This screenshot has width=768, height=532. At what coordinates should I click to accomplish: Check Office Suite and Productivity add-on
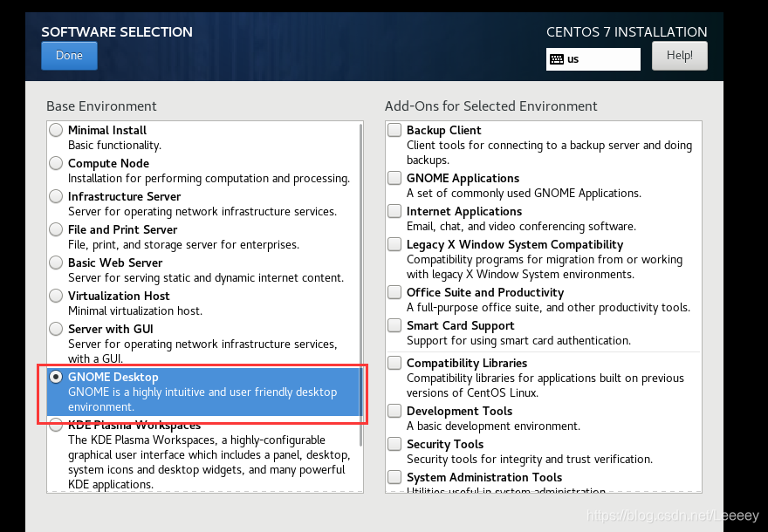pos(394,292)
